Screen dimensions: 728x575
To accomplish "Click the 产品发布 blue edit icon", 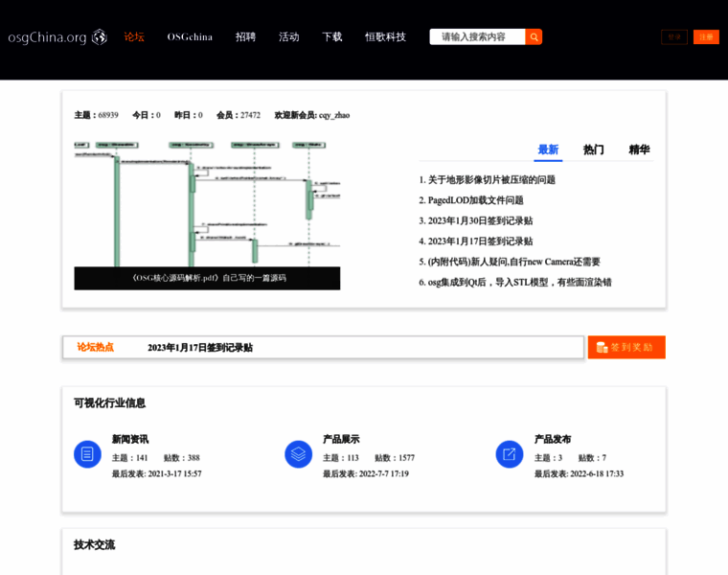I will 510,454.
